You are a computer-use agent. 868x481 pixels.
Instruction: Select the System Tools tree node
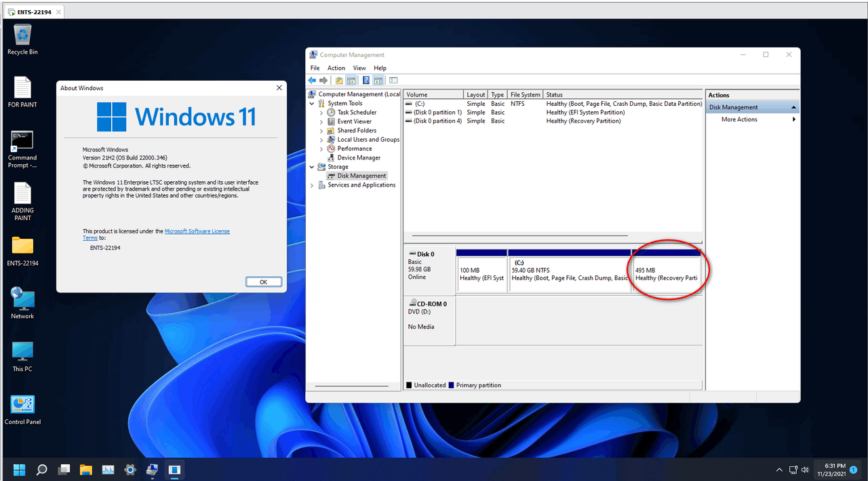[345, 104]
